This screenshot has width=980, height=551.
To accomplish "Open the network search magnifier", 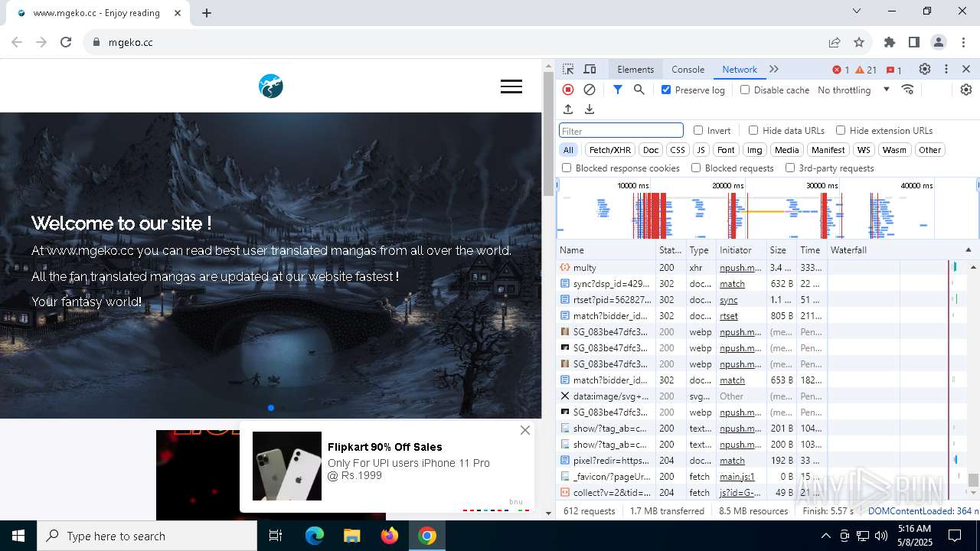I will (x=639, y=90).
